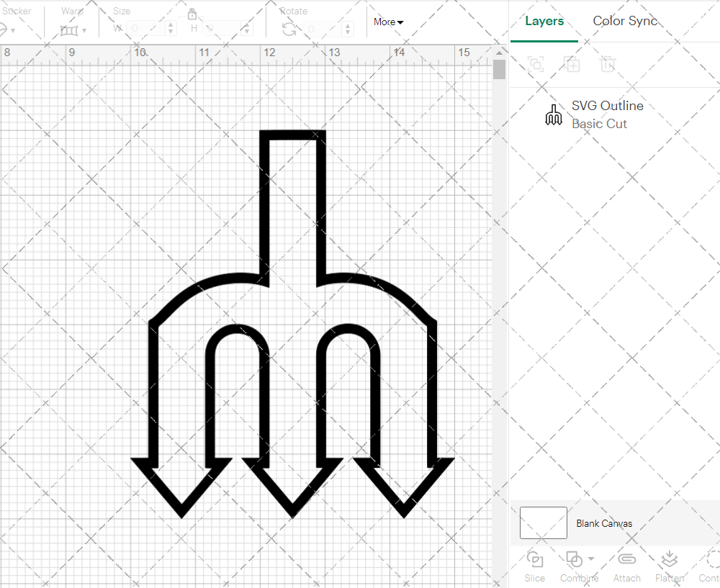Image resolution: width=720 pixels, height=588 pixels.
Task: Click the Duplicate layer icon
Action: pos(572,64)
